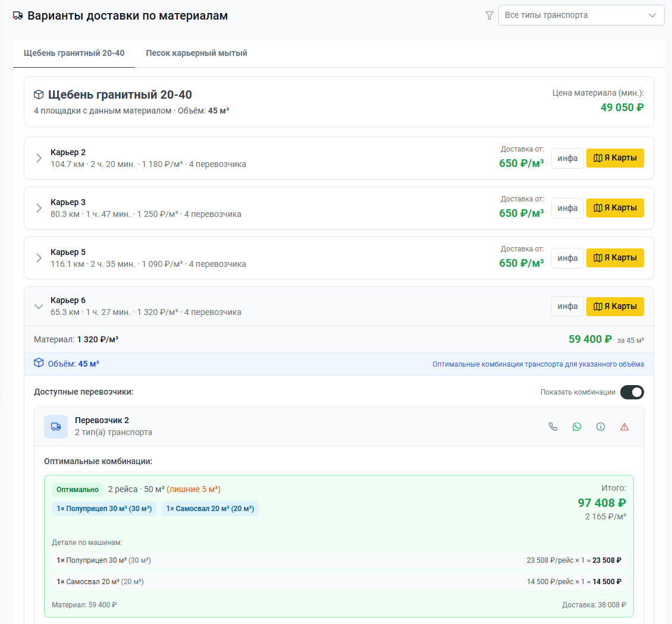Click the 1× Полуприцеп 30 м³ chip
The height and width of the screenshot is (624, 672).
(104, 509)
